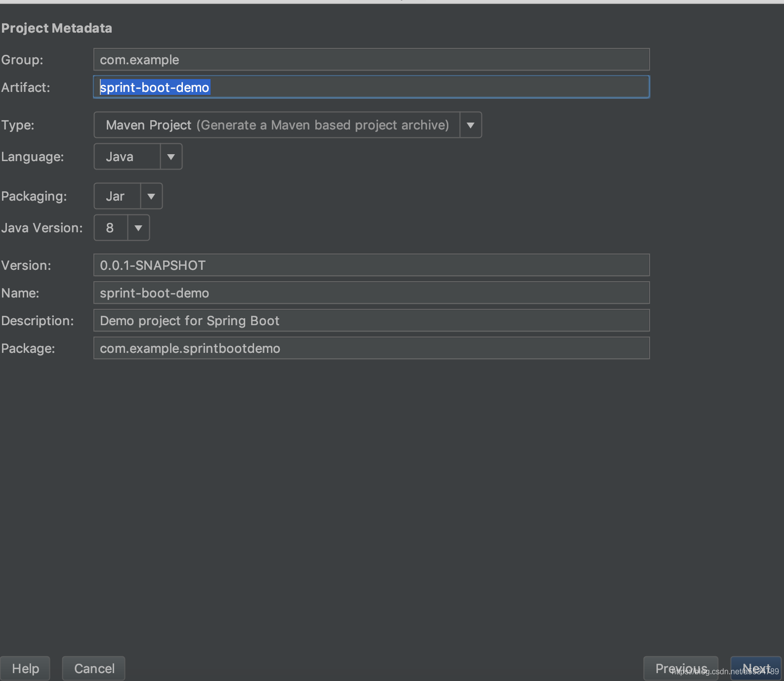Proceed with the Next button

[756, 668]
